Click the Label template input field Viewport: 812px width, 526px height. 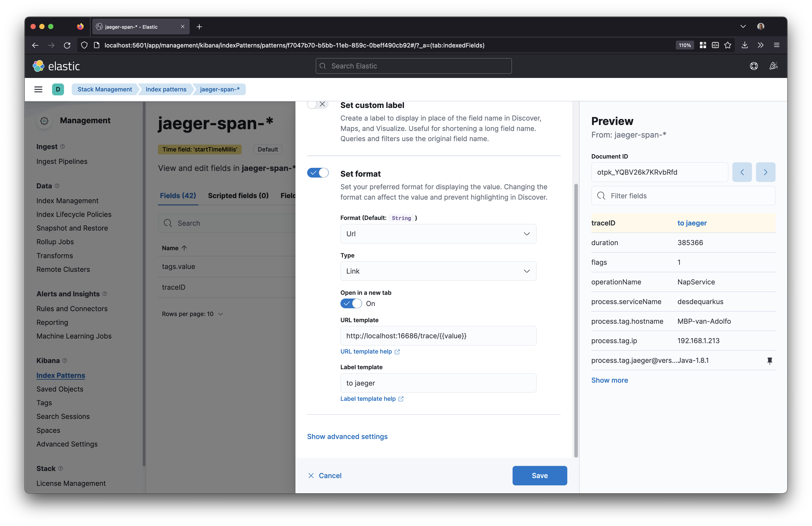(x=438, y=383)
